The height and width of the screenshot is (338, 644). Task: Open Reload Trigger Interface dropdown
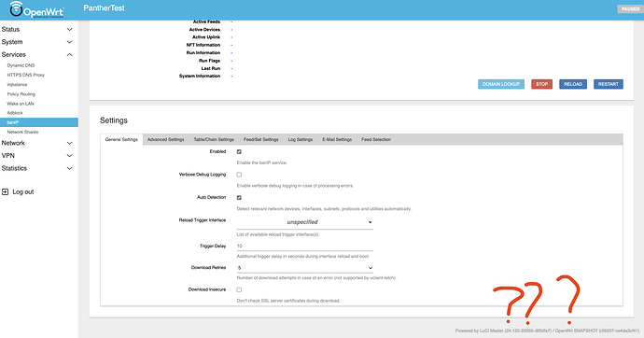click(x=305, y=222)
